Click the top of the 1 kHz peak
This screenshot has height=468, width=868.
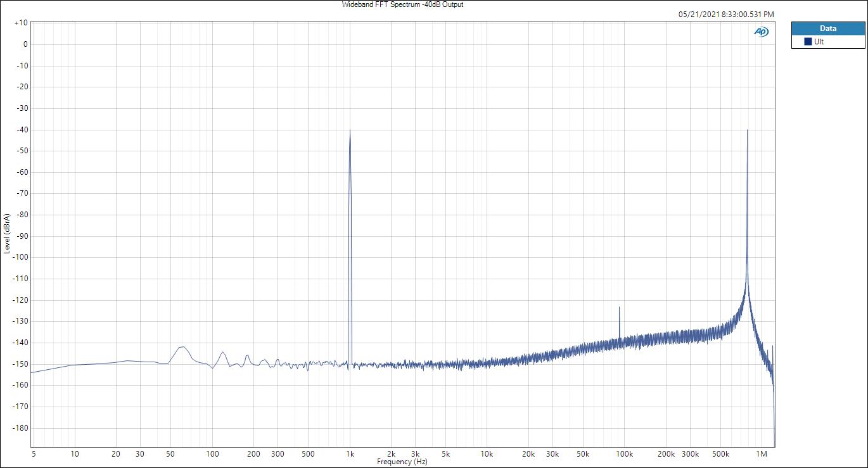(x=350, y=130)
